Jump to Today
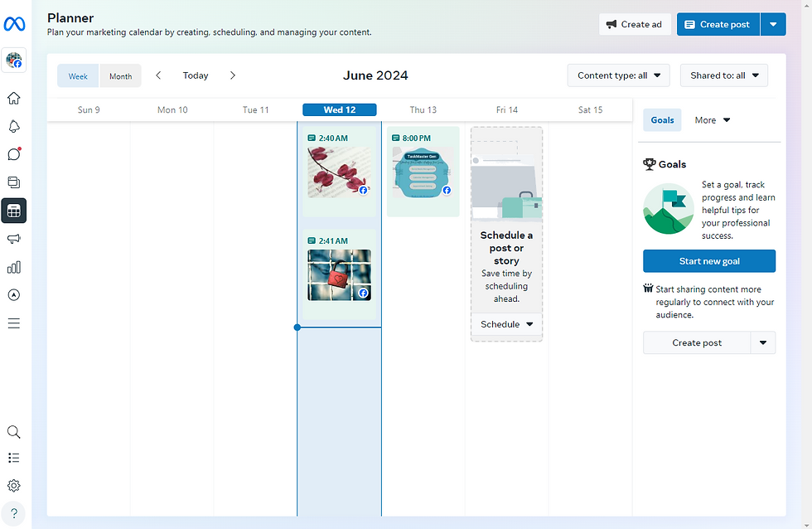This screenshot has height=529, width=812. 196,75
